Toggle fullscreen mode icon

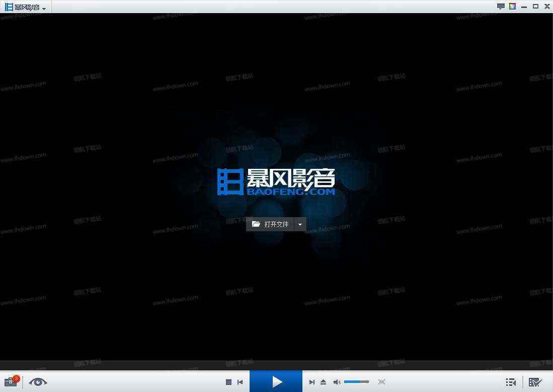pos(381,382)
